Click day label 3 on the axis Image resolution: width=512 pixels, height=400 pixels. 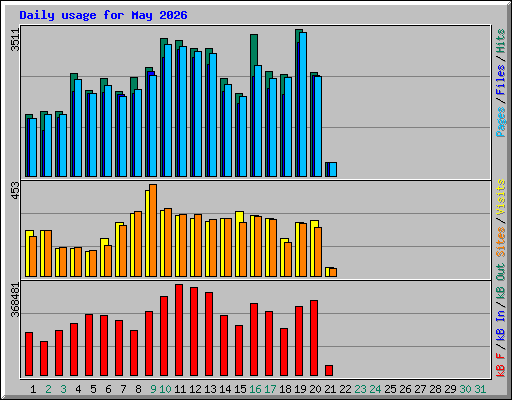(x=63, y=389)
